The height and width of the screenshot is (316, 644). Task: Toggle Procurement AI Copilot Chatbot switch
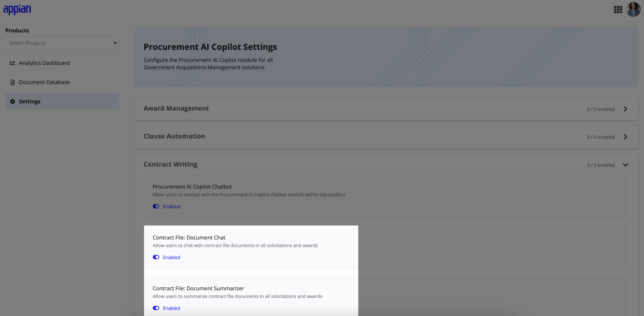(156, 206)
